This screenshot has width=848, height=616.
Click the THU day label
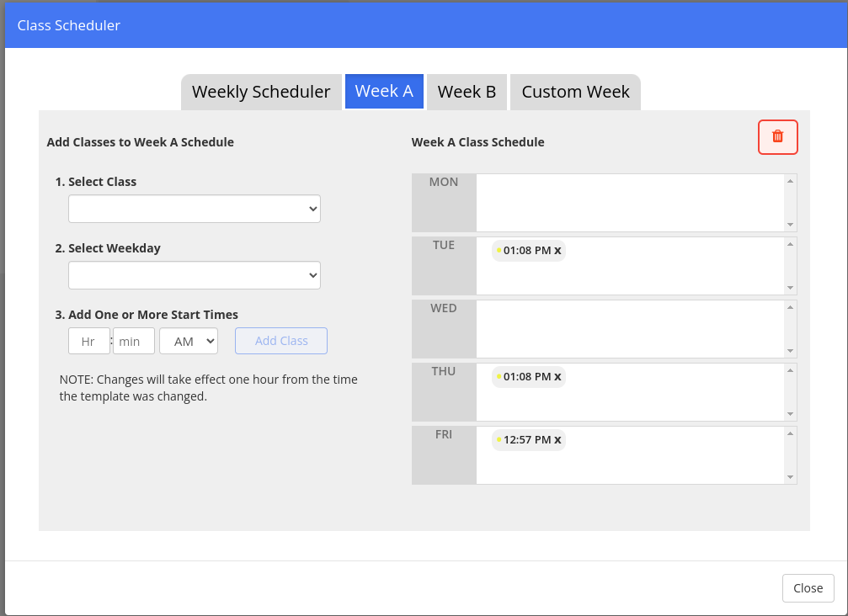[x=444, y=372]
